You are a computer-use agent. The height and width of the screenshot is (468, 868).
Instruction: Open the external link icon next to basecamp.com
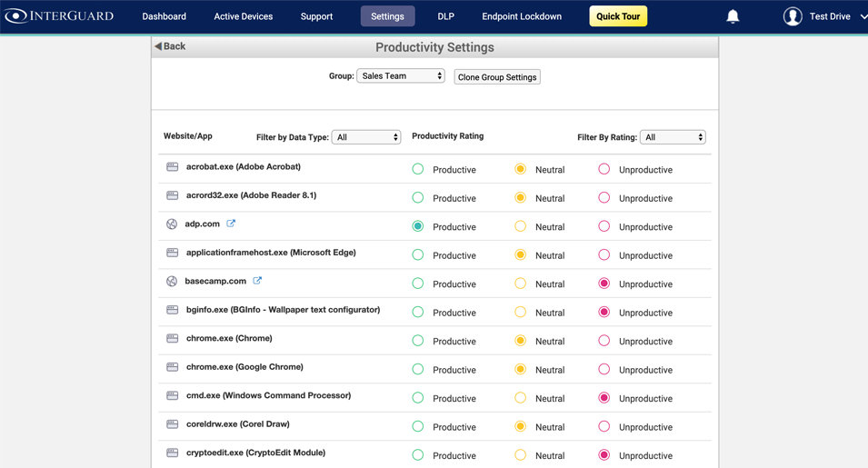257,281
